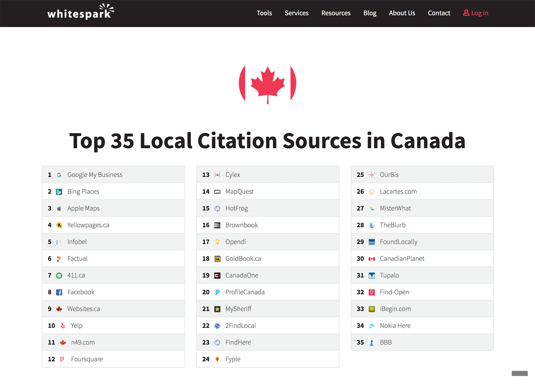Click the Websites.ca maple leaf icon
This screenshot has height=392, width=535.
pyautogui.click(x=59, y=309)
